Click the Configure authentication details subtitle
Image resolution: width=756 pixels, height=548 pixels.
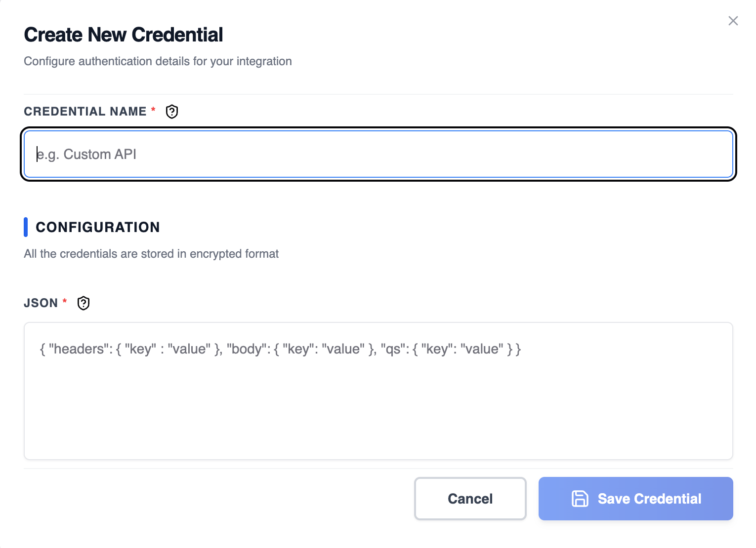point(158,61)
